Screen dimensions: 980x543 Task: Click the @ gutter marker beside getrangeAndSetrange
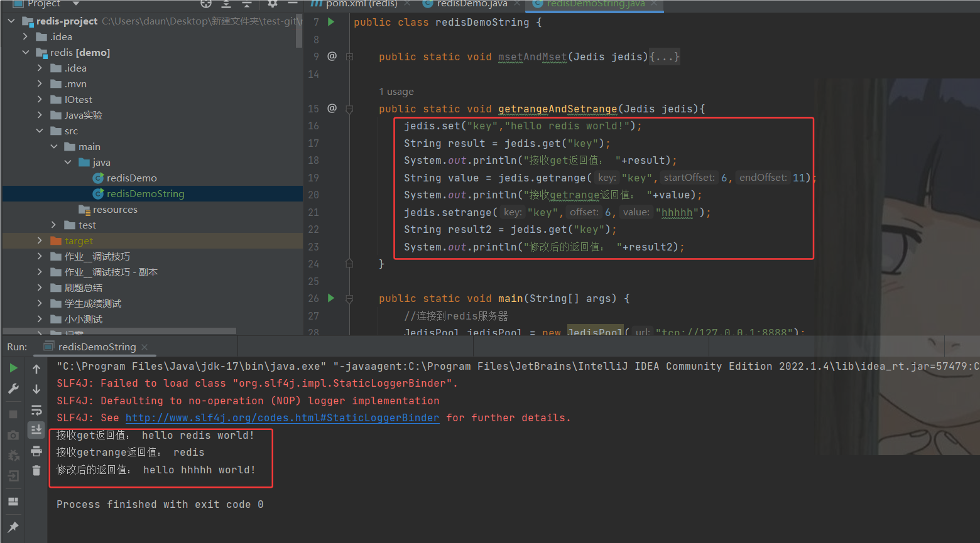(332, 108)
